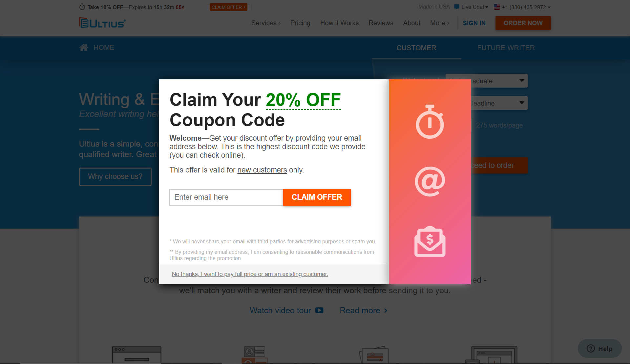Click no thanks existing customer link
630x364 pixels.
(249, 273)
